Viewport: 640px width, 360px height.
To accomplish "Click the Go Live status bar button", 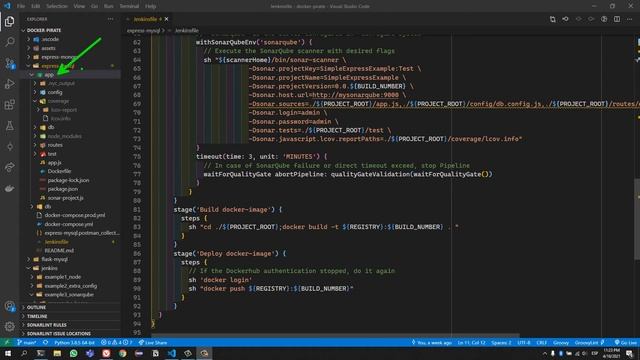I will (x=626, y=342).
